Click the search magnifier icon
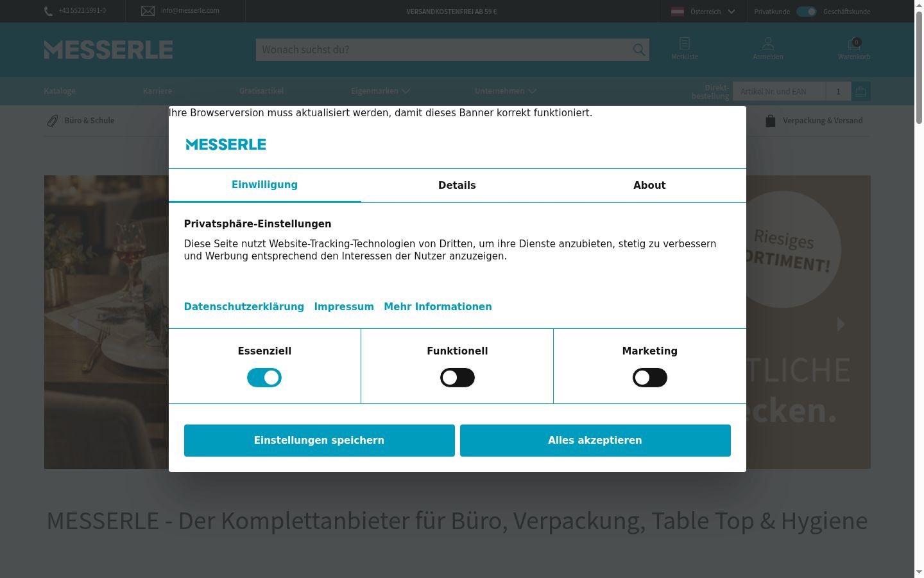 (x=639, y=49)
